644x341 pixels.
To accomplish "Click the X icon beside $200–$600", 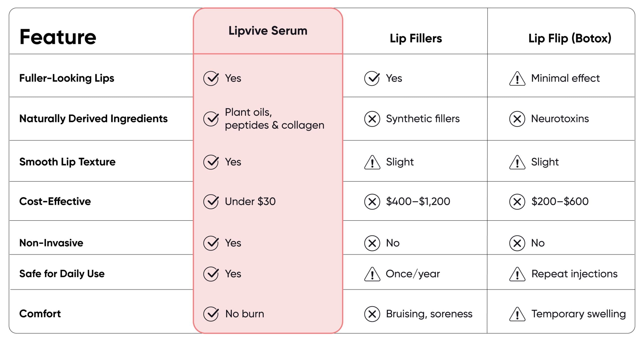I will pyautogui.click(x=517, y=201).
